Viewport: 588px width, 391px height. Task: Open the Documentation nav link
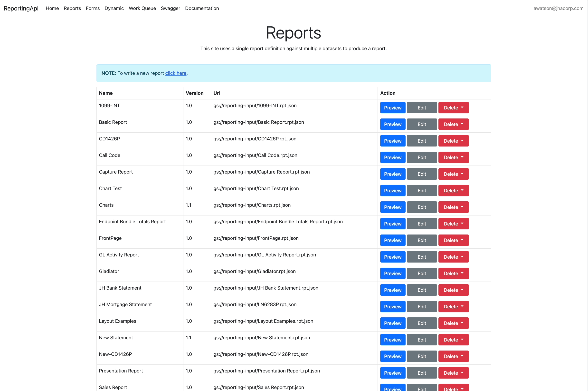coord(202,8)
